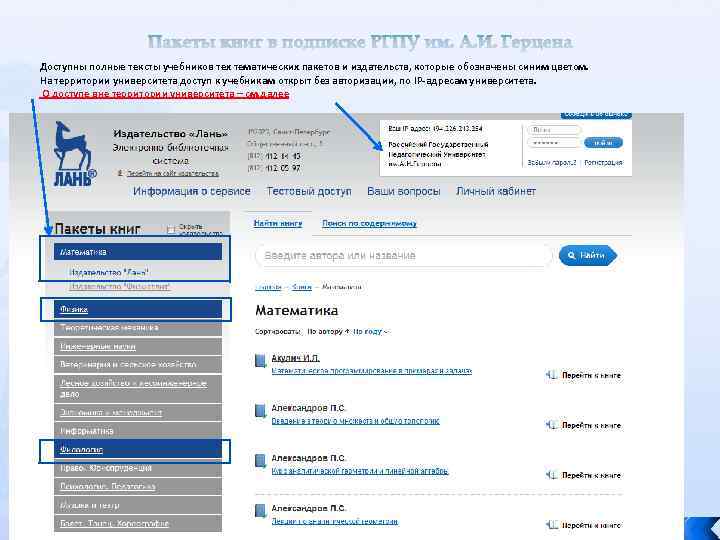Click Забыли пароль link

click(x=551, y=163)
